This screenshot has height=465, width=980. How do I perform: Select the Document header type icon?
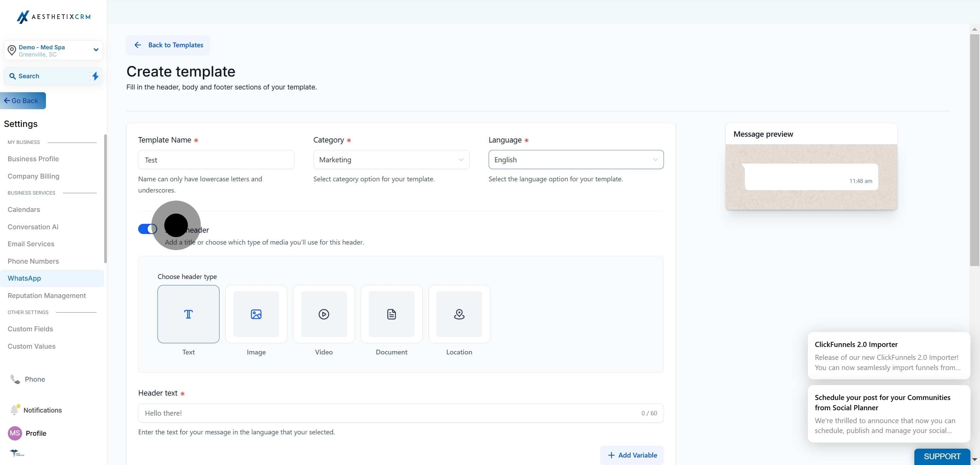coord(391,314)
